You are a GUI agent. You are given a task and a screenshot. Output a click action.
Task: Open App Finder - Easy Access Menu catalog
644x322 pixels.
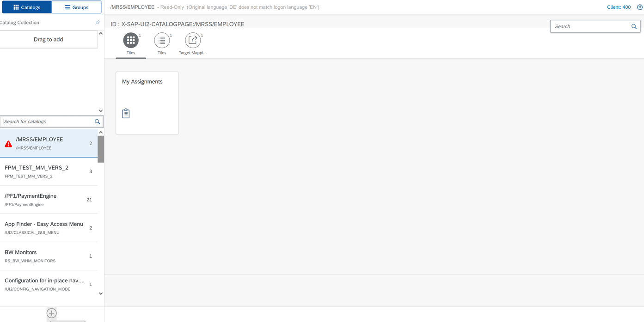[x=49, y=228]
